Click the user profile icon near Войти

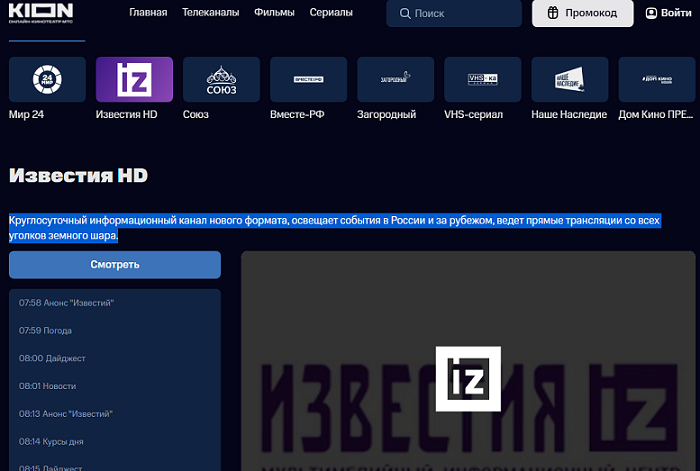coord(651,13)
